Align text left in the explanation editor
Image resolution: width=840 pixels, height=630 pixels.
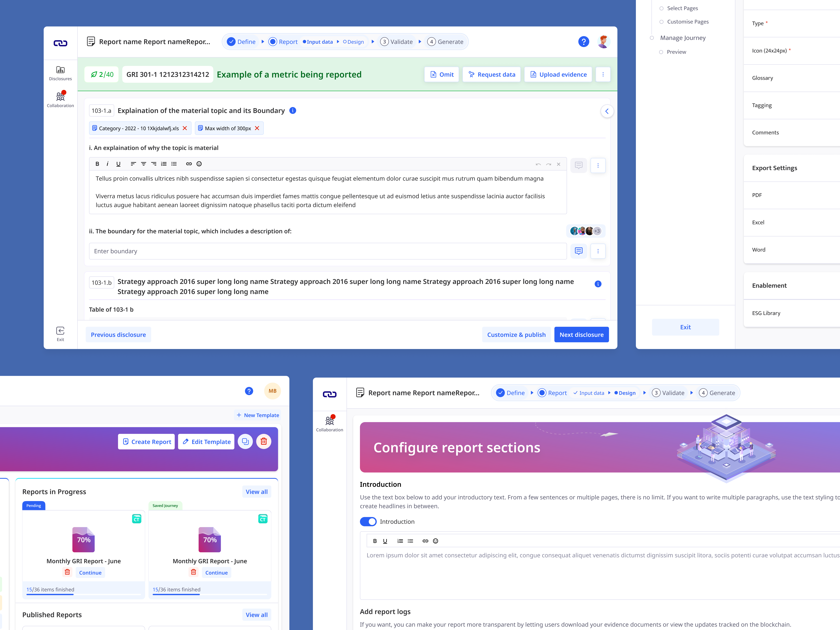tap(133, 164)
